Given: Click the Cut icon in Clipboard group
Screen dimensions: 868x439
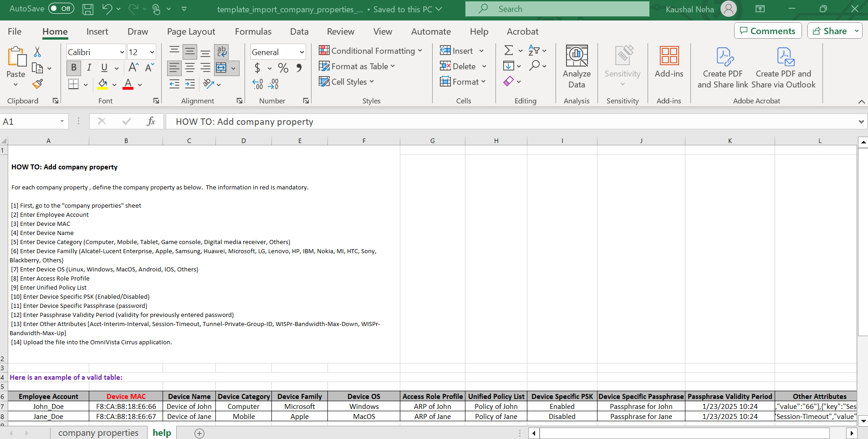Looking at the screenshot, I should tap(38, 51).
